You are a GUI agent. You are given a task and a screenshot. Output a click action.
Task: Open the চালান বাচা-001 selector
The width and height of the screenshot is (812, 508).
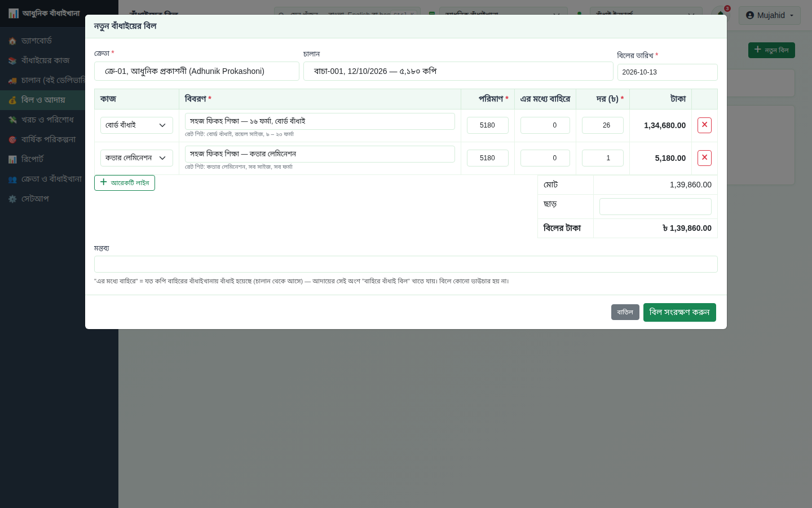pos(458,71)
